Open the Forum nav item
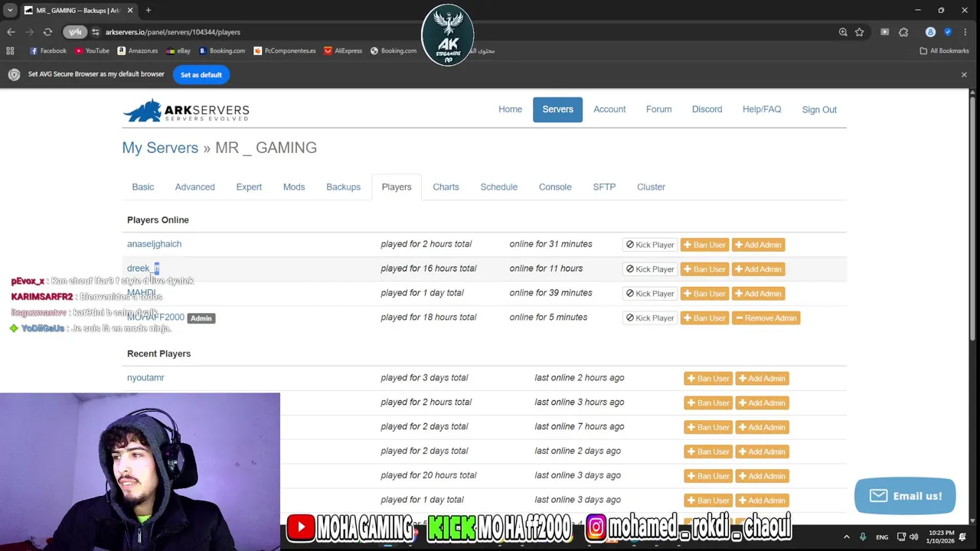 coord(658,109)
